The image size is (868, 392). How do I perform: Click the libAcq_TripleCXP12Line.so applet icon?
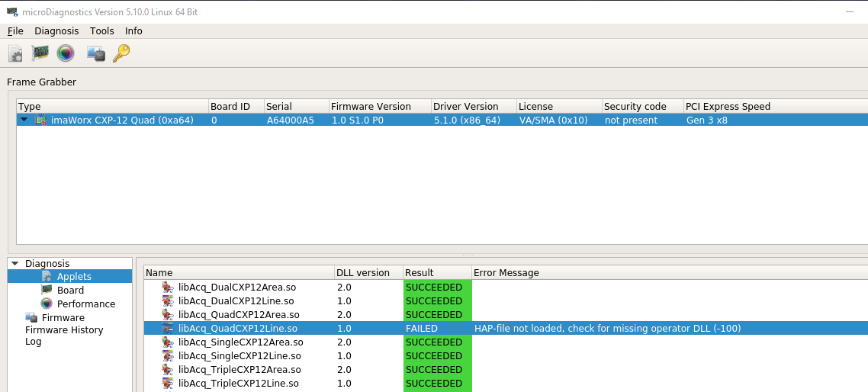point(167,383)
